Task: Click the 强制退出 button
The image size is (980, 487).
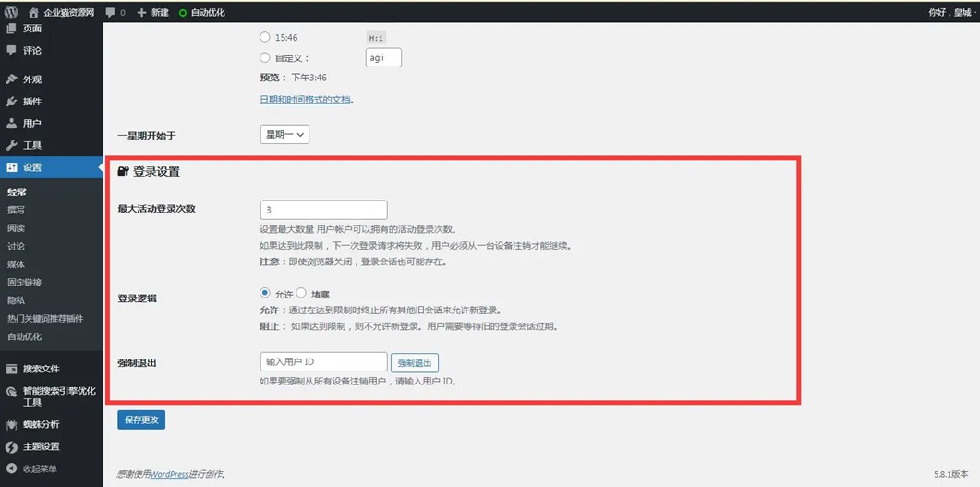Action: click(x=415, y=362)
